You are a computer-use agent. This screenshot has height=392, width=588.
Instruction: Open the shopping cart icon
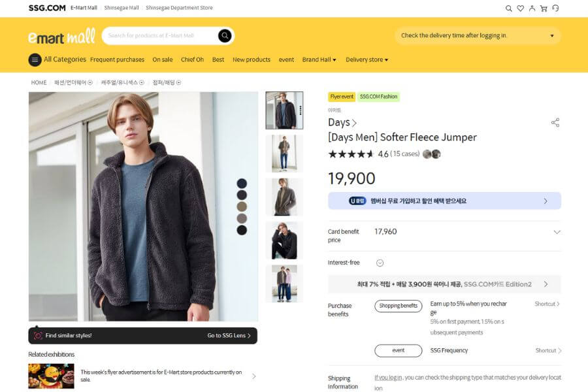(544, 8)
